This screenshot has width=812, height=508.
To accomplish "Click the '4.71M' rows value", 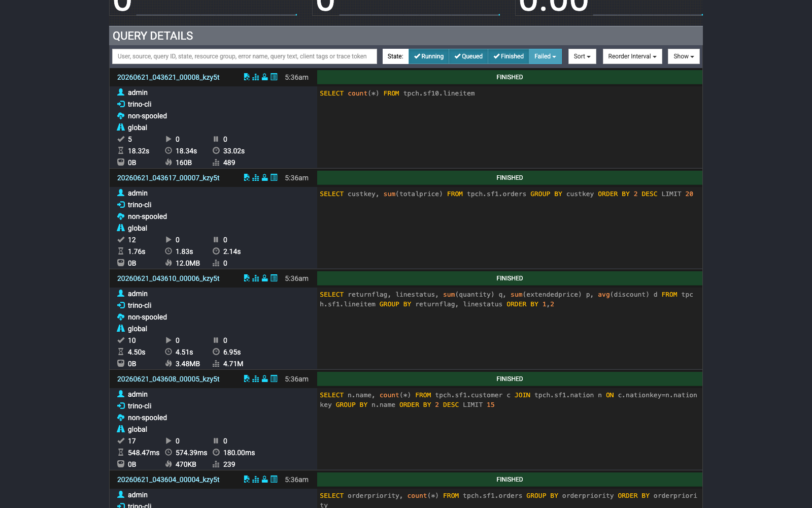I will pos(233,364).
